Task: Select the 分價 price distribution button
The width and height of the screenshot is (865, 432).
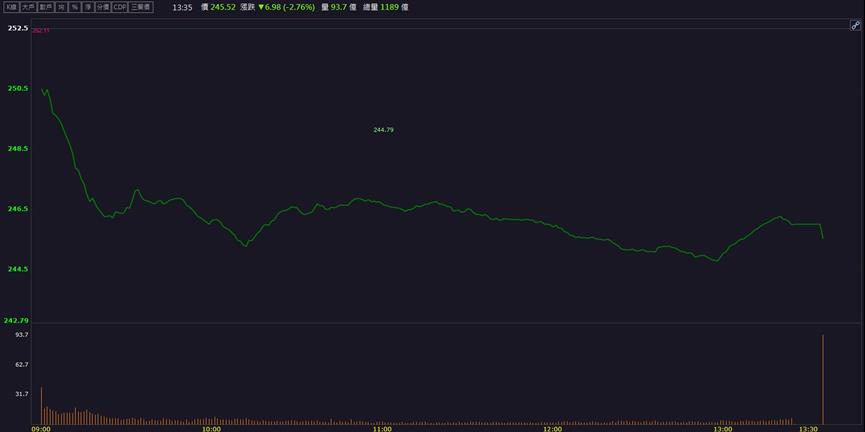Action: 103,7
